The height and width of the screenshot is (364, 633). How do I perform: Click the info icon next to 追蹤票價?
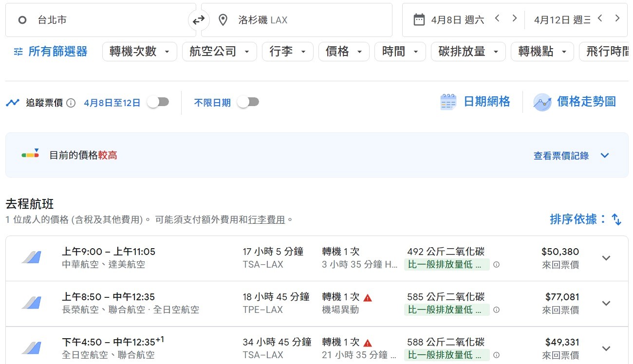pos(71,103)
